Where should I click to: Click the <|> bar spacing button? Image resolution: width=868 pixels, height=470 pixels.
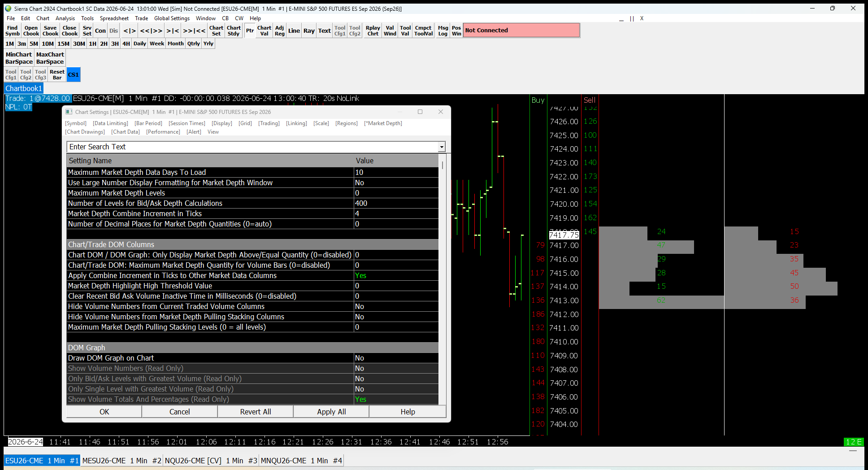point(130,30)
